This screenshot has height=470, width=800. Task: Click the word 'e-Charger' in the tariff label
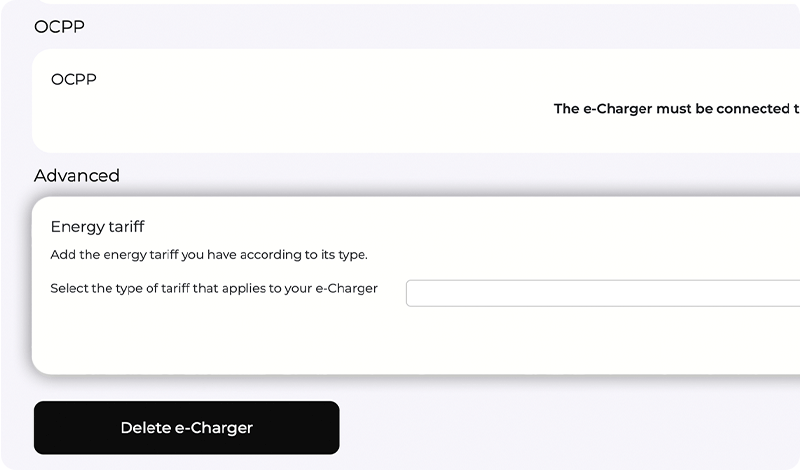click(346, 289)
